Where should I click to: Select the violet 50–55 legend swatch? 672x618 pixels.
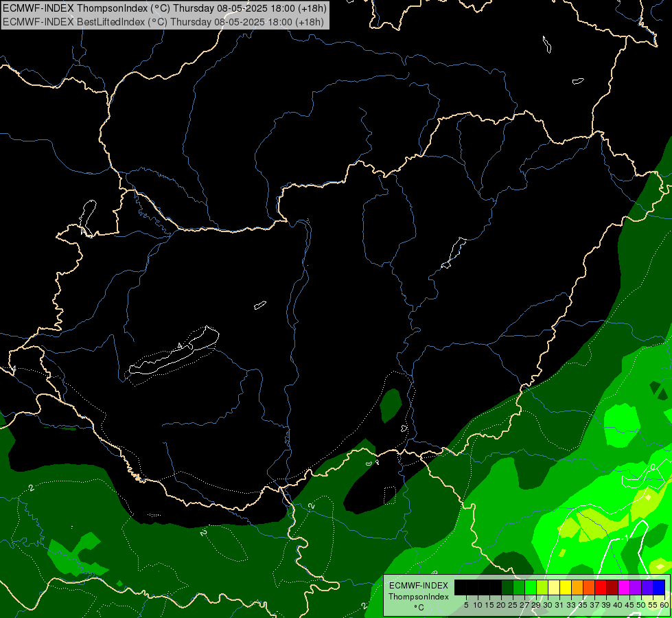(x=647, y=587)
